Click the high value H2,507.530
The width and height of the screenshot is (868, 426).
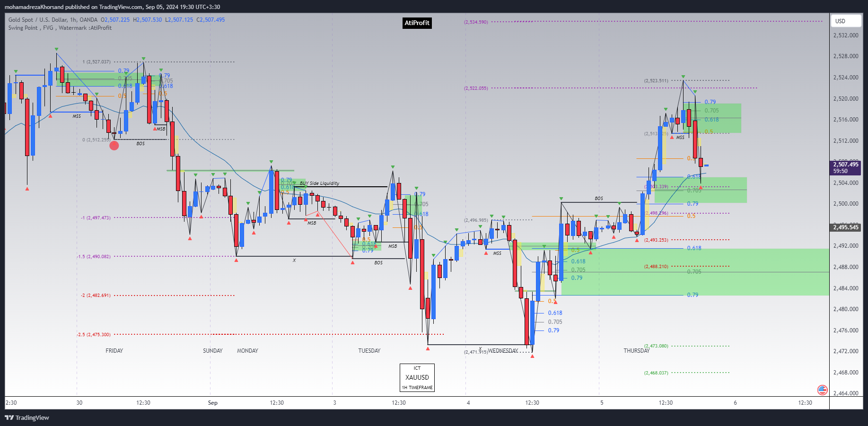[148, 20]
